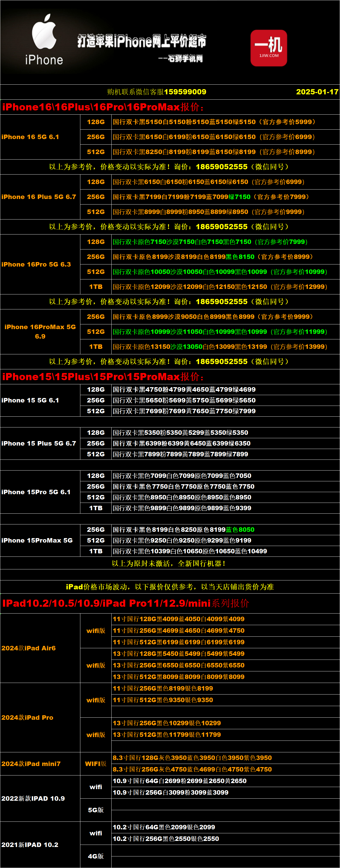The image size is (340, 868).
Task: Click heading IPad10.2/10.5/10.9/iPad Pro11/12.9/mini系列报价
Action: (125, 603)
